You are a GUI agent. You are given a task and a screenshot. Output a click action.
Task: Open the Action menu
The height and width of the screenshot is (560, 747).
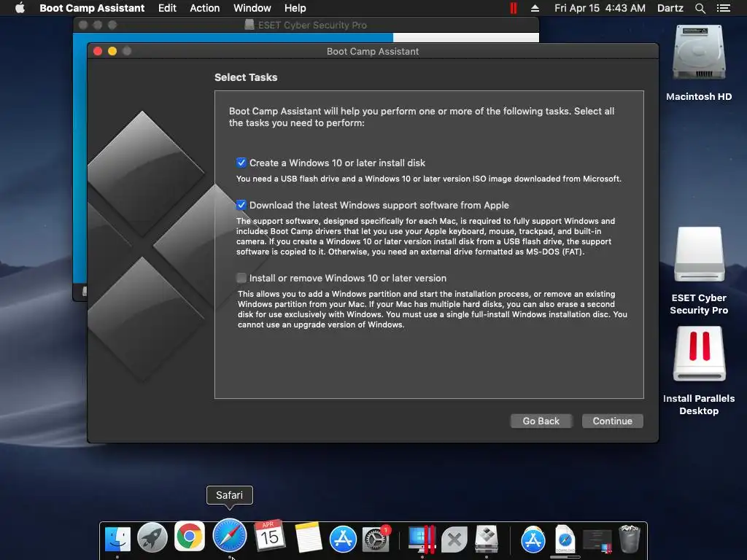pyautogui.click(x=205, y=8)
